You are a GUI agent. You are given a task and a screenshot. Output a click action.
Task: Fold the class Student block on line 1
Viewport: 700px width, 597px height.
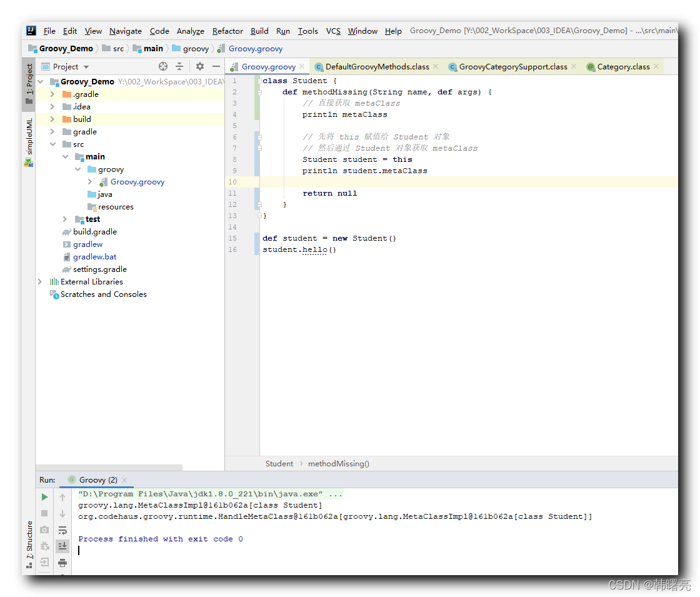259,81
